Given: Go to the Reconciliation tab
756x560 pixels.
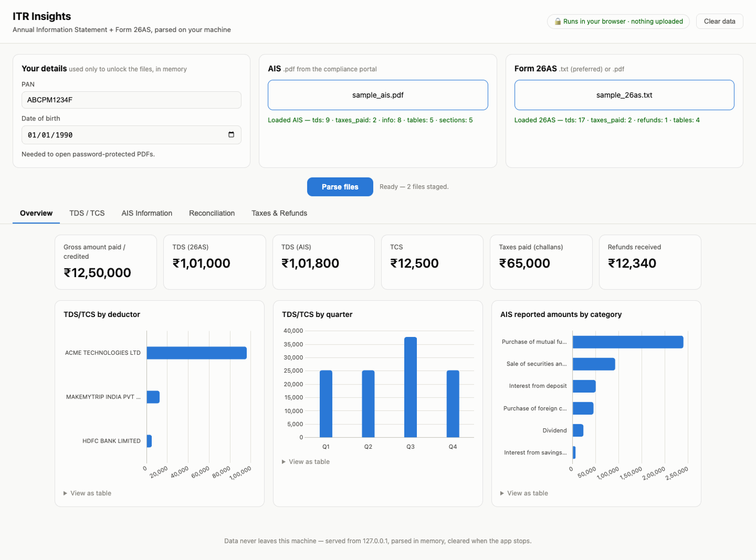Looking at the screenshot, I should point(212,213).
